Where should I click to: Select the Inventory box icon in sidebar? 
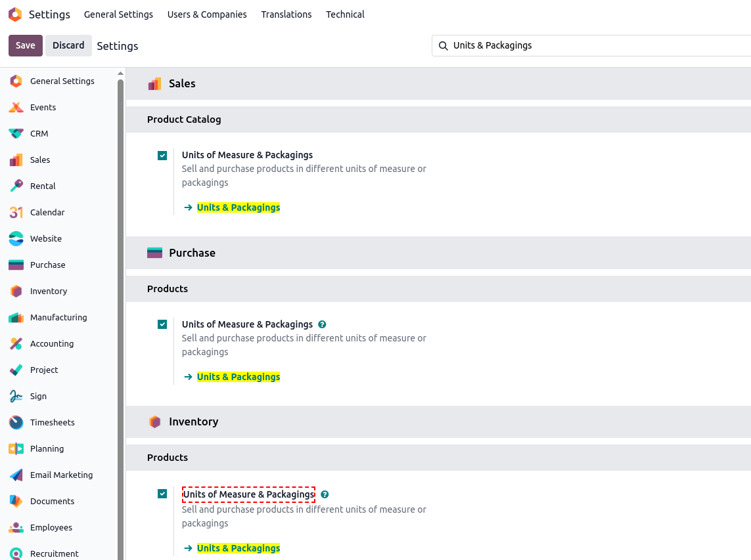[16, 291]
